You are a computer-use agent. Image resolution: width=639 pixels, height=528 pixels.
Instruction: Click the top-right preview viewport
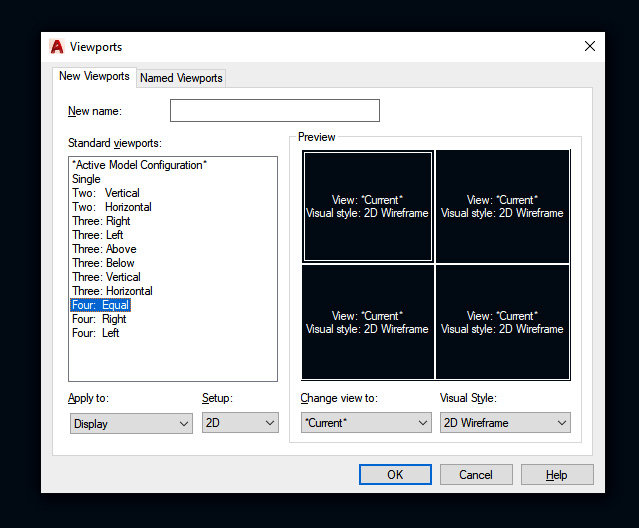point(502,207)
